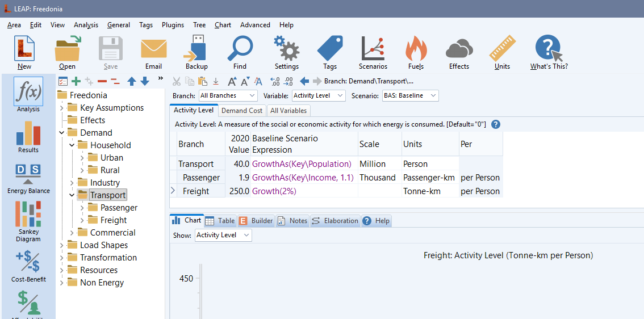Open the Plugins menu
This screenshot has height=319, width=644.
tap(173, 25)
